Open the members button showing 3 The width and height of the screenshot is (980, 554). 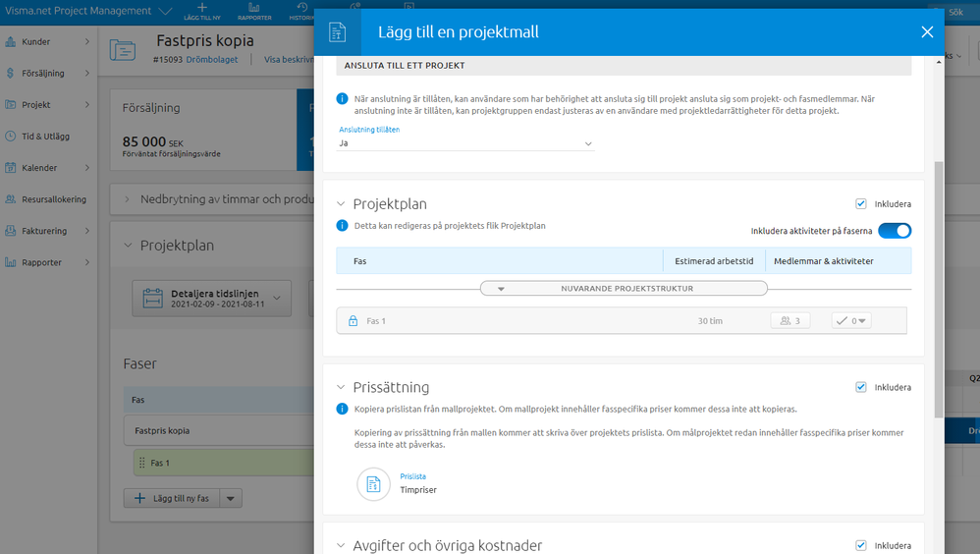point(790,320)
